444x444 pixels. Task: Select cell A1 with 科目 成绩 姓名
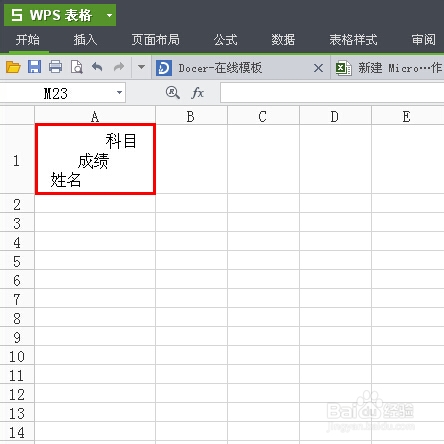tap(95, 159)
